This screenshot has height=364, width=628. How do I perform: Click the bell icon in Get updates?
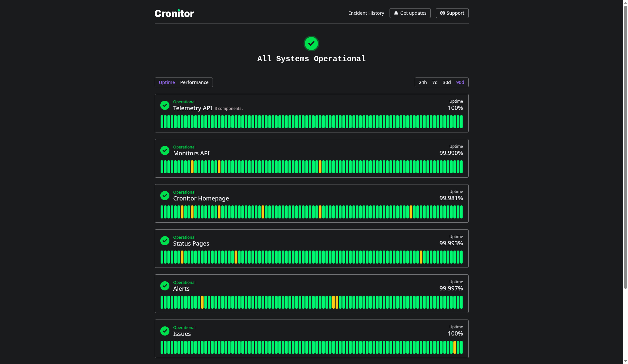click(396, 13)
